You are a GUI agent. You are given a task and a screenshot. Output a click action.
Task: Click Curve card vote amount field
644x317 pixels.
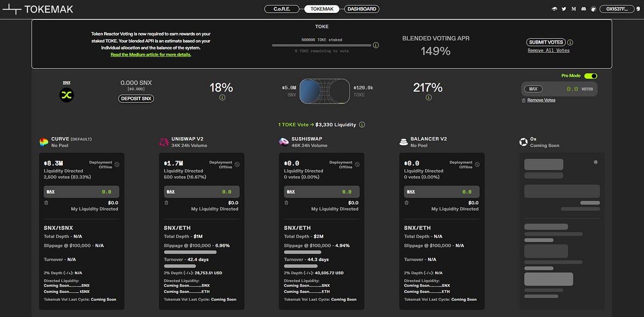coord(82,192)
